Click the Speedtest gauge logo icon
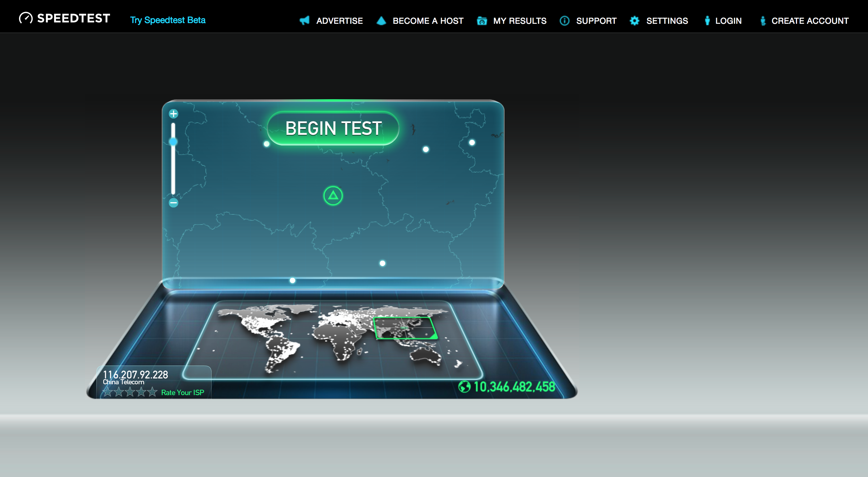The width and height of the screenshot is (868, 477). coord(26,18)
